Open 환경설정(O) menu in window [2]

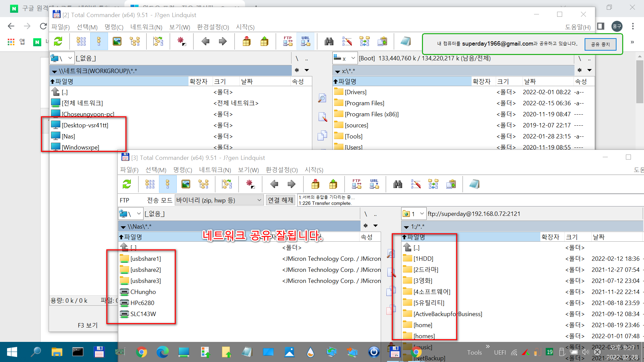(213, 27)
